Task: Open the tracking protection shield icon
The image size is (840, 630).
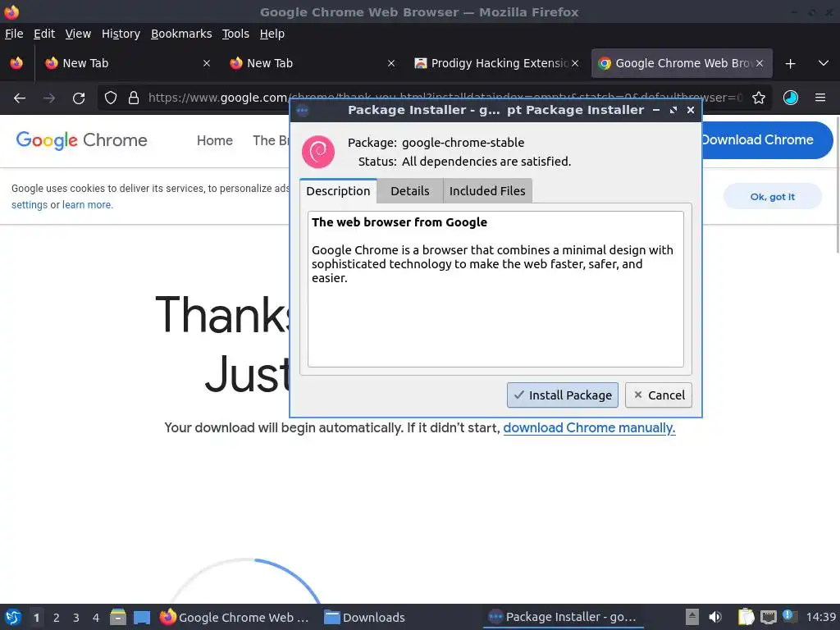Action: [111, 98]
